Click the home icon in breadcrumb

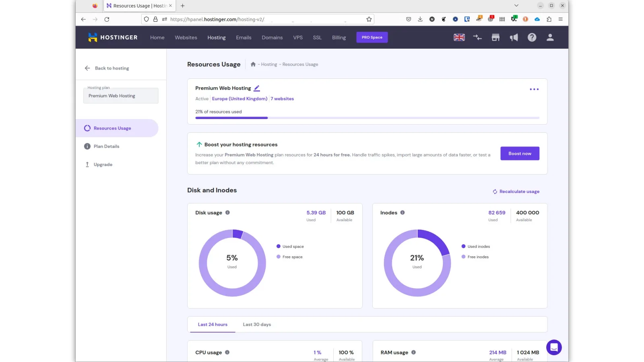[253, 64]
